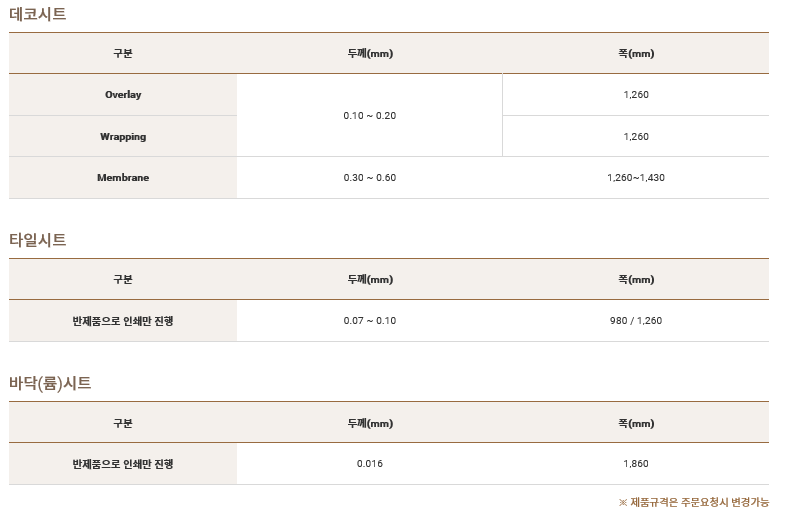This screenshot has height=521, width=801.
Task: Click the Wrapping width value 1,260
Action: (x=636, y=136)
